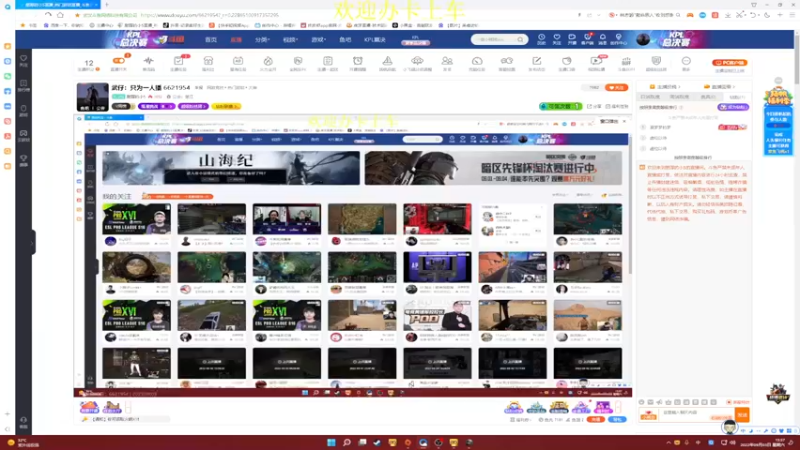
Task: Open the 关注 heart icon in left sidebar
Action: point(23,61)
